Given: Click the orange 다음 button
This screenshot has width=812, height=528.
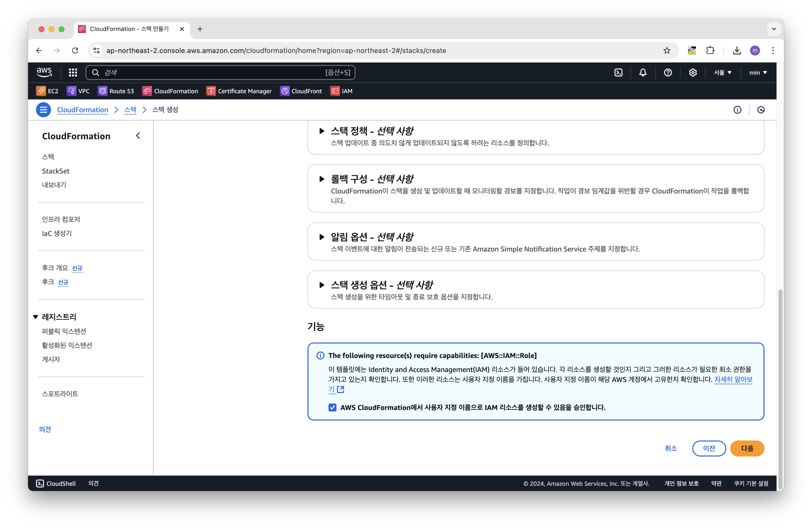Looking at the screenshot, I should pyautogui.click(x=746, y=448).
